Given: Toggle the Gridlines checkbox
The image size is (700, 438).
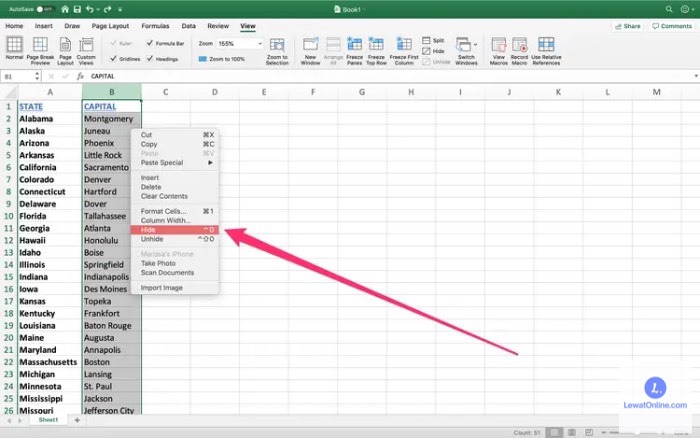Looking at the screenshot, I should [113, 58].
